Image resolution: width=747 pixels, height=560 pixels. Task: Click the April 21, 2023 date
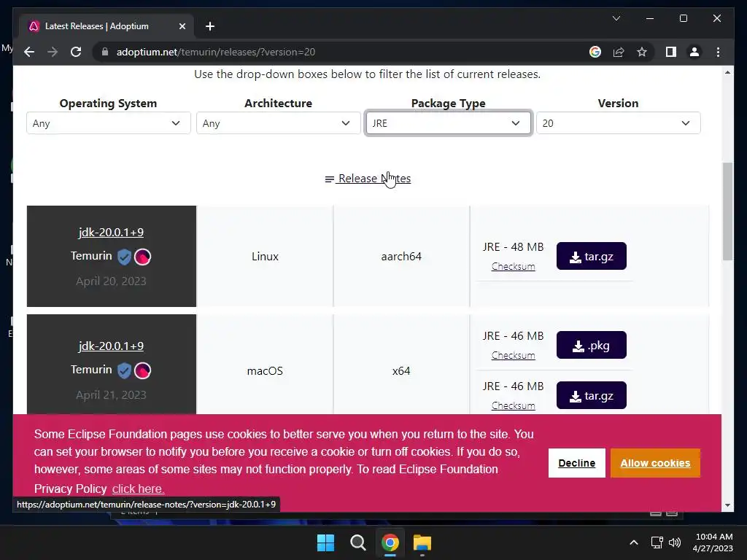tap(111, 394)
